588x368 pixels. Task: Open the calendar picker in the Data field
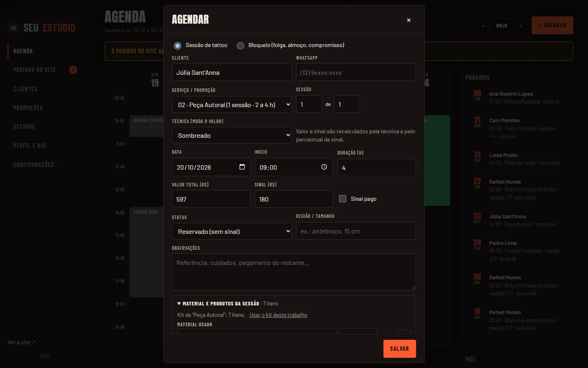242,167
